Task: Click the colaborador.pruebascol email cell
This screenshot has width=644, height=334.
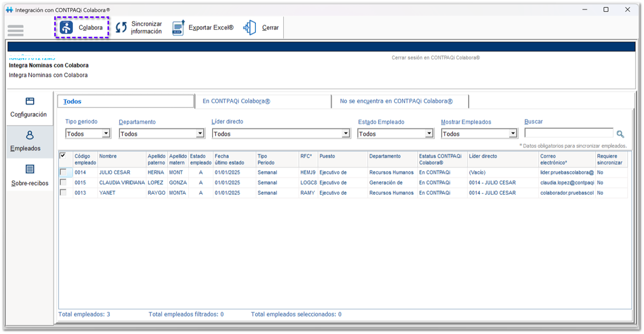Action: (567, 193)
